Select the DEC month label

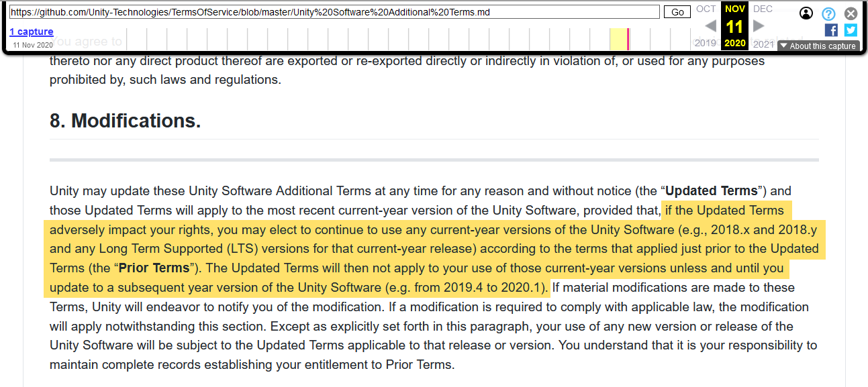[763, 9]
